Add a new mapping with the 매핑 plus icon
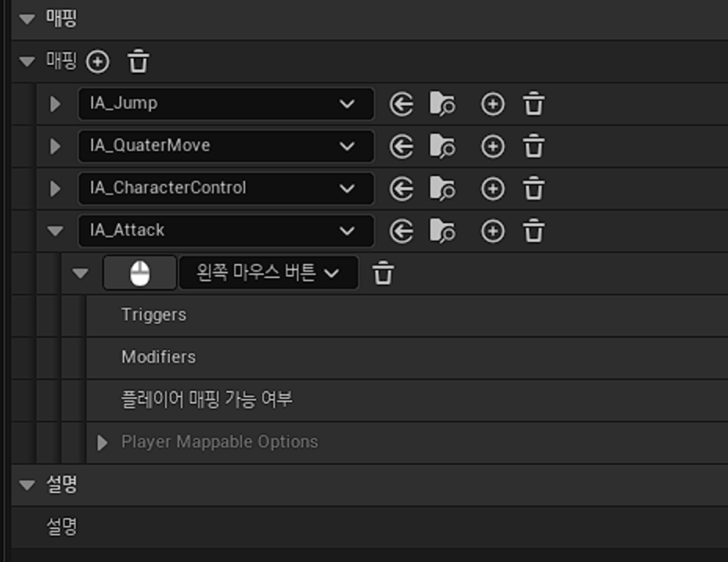 (x=98, y=61)
